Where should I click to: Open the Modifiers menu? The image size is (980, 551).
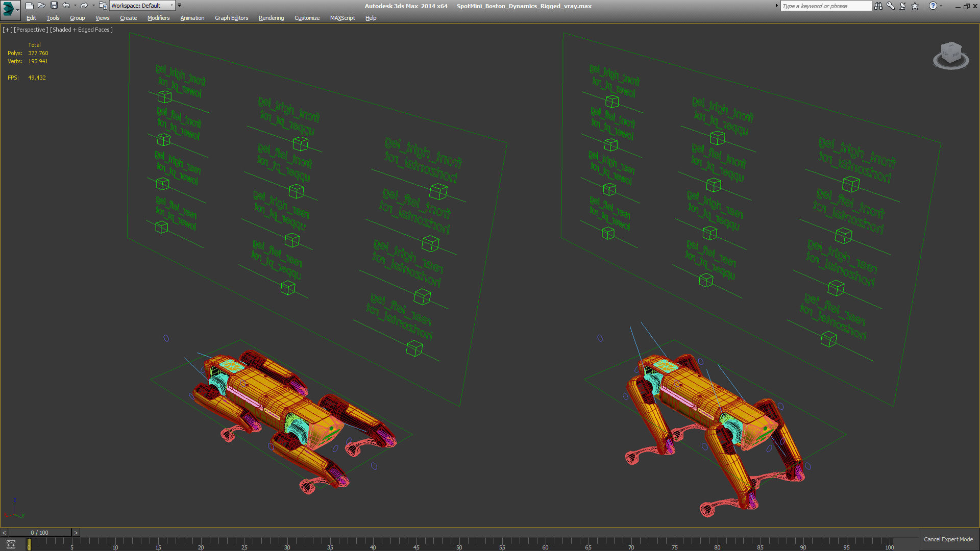tap(159, 18)
